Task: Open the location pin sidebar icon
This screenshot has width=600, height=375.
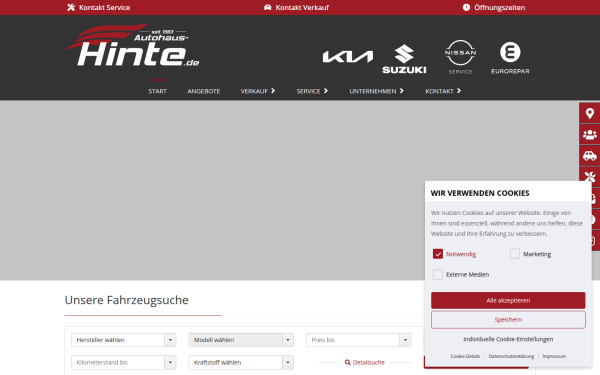Action: (590, 113)
